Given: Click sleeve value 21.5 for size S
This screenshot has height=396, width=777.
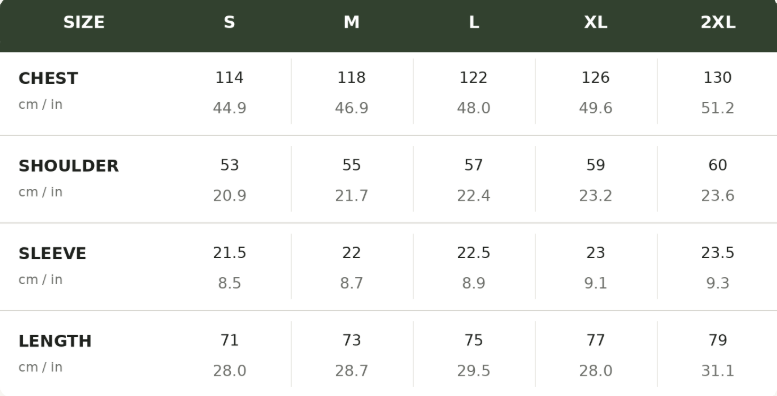Looking at the screenshot, I should [229, 253].
